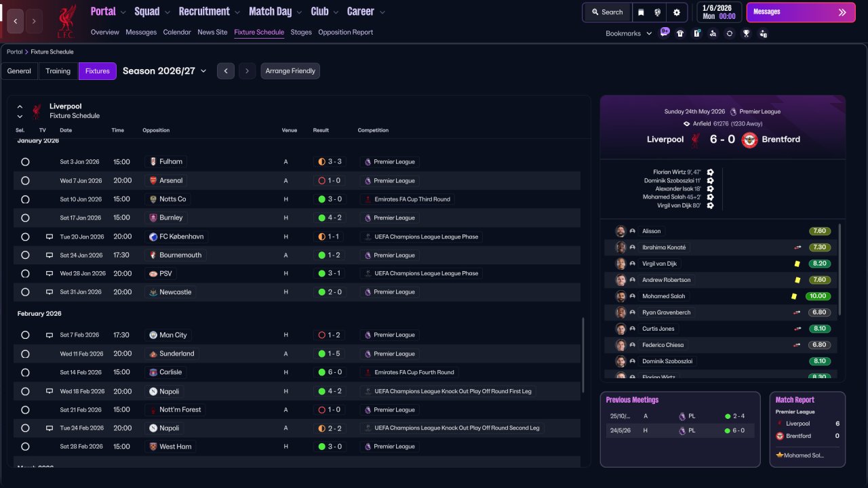Open the trophy shortcut icon
Viewport: 868px width, 488px height.
(746, 33)
